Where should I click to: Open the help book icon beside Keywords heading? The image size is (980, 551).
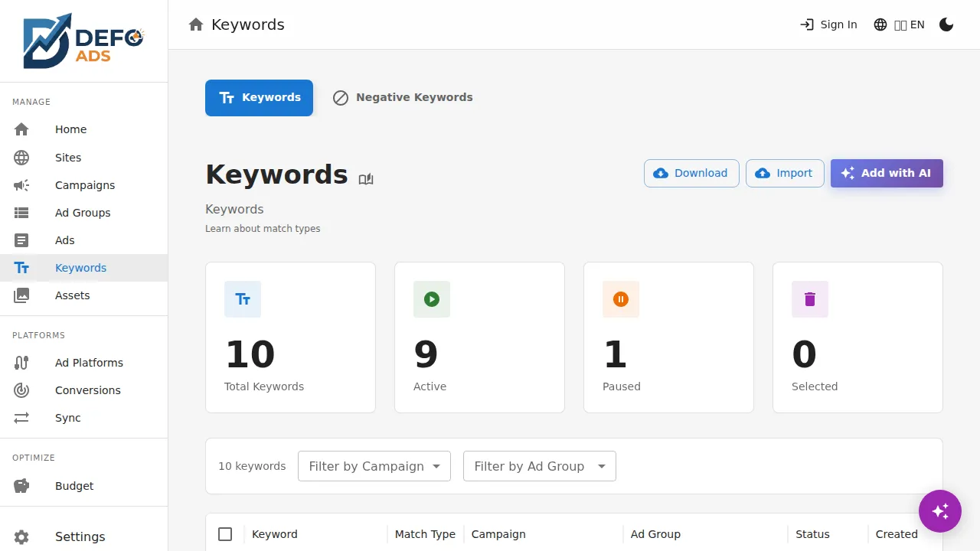[x=366, y=179]
